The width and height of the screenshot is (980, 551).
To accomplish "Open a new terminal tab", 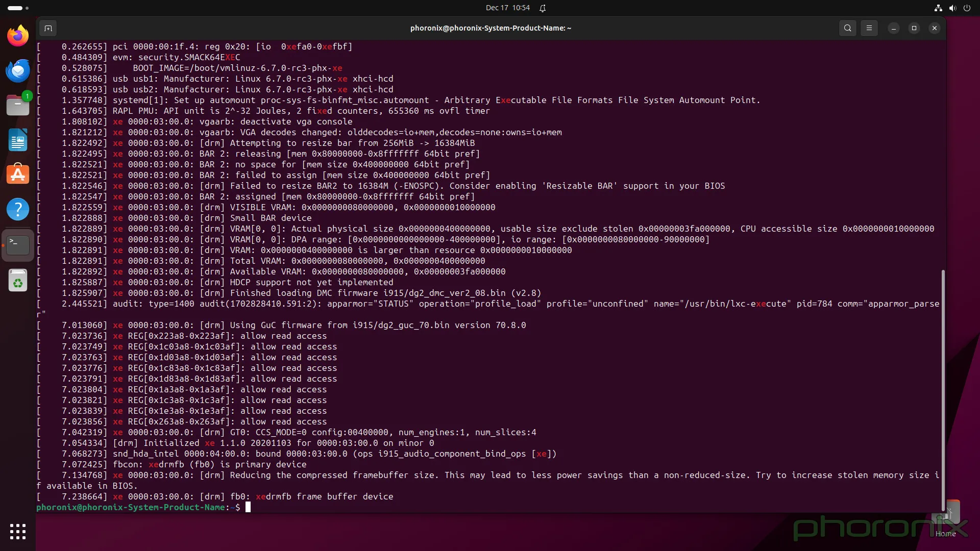I will pyautogui.click(x=48, y=28).
